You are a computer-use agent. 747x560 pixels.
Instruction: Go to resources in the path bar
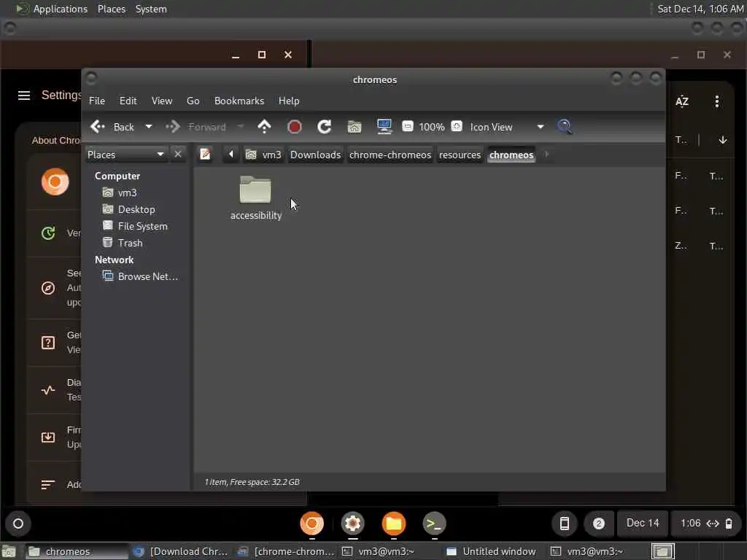[x=460, y=155]
